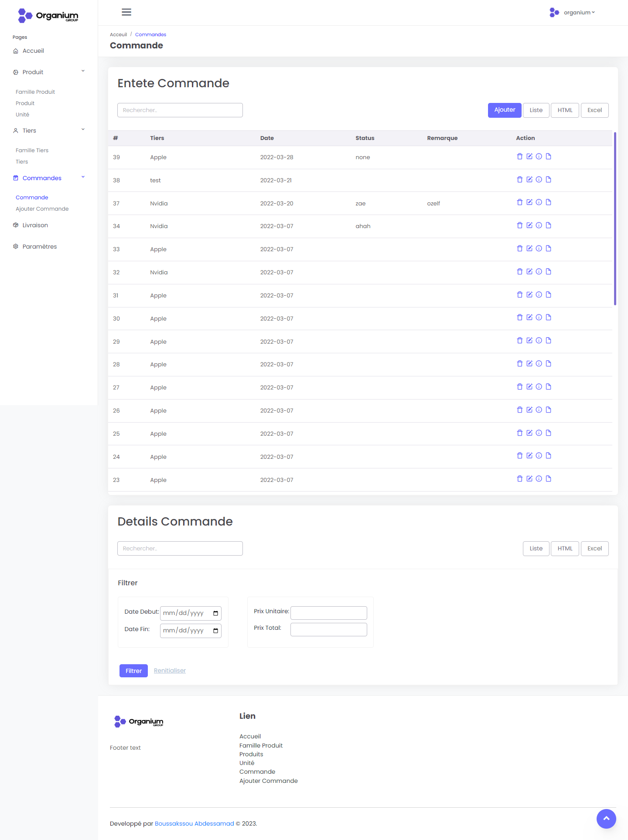The height and width of the screenshot is (840, 628).
Task: Click the Entete Commande table scrollbar
Action: click(614, 218)
